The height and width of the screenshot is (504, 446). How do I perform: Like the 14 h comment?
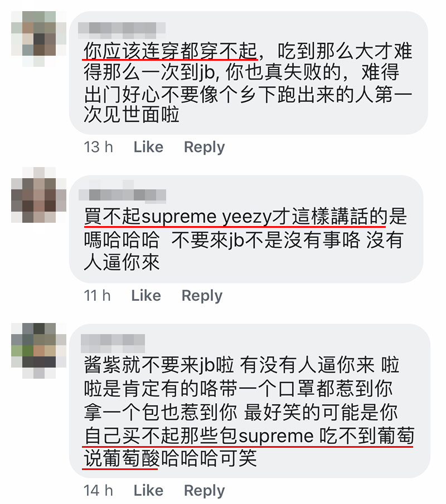point(148,491)
